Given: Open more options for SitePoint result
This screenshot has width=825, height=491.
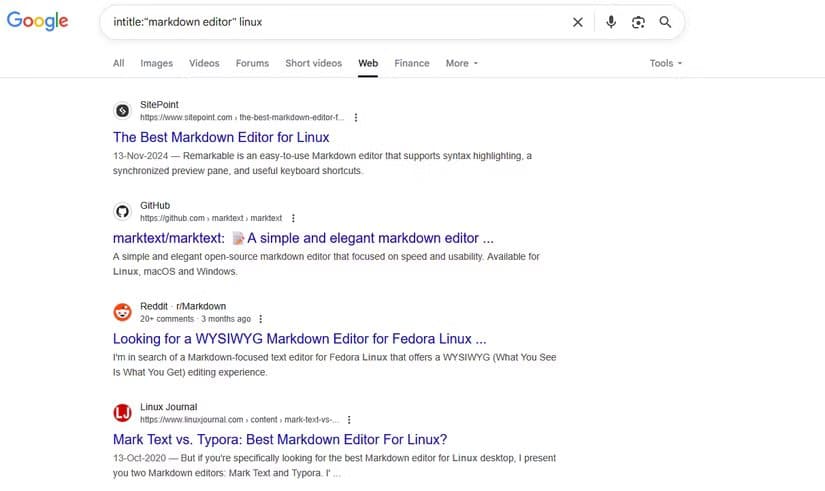Looking at the screenshot, I should pyautogui.click(x=356, y=117).
